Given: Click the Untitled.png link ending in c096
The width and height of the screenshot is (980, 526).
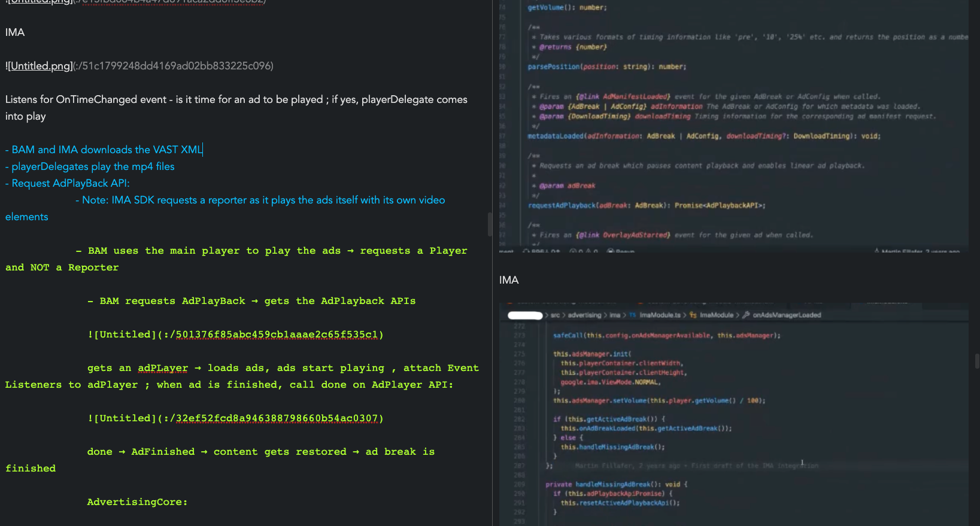Looking at the screenshot, I should coord(139,66).
